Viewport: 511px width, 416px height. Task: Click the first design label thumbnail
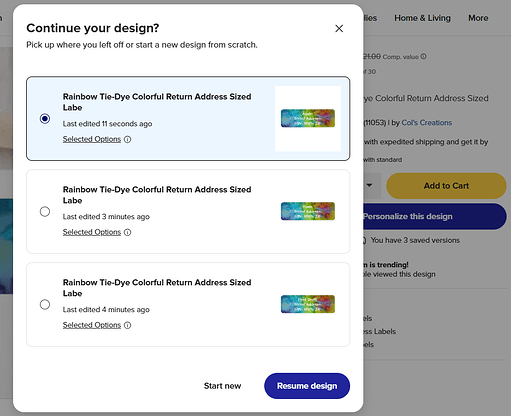pyautogui.click(x=308, y=118)
